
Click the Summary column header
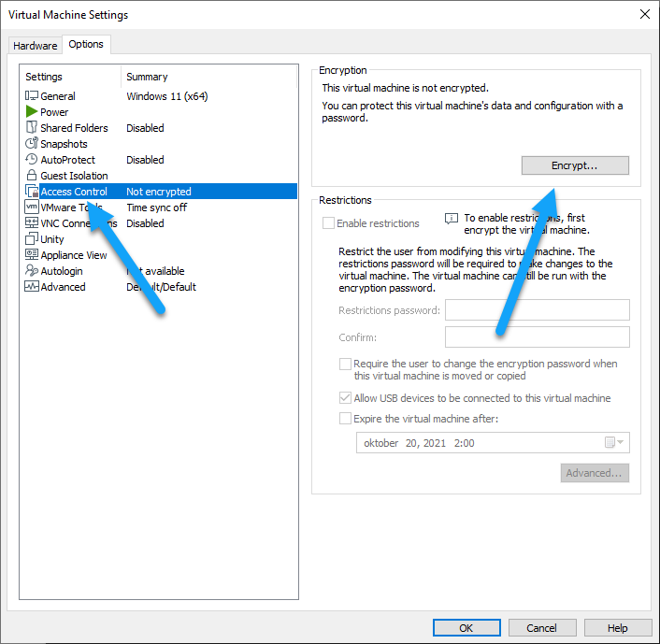(209, 77)
